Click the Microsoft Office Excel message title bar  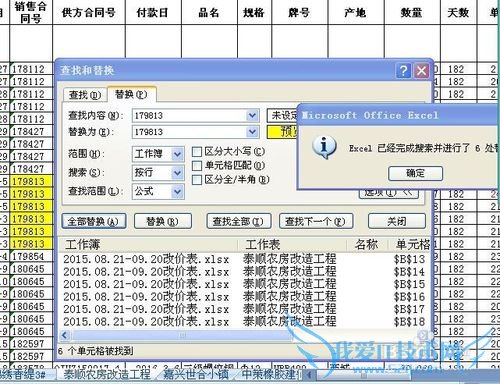pos(398,115)
